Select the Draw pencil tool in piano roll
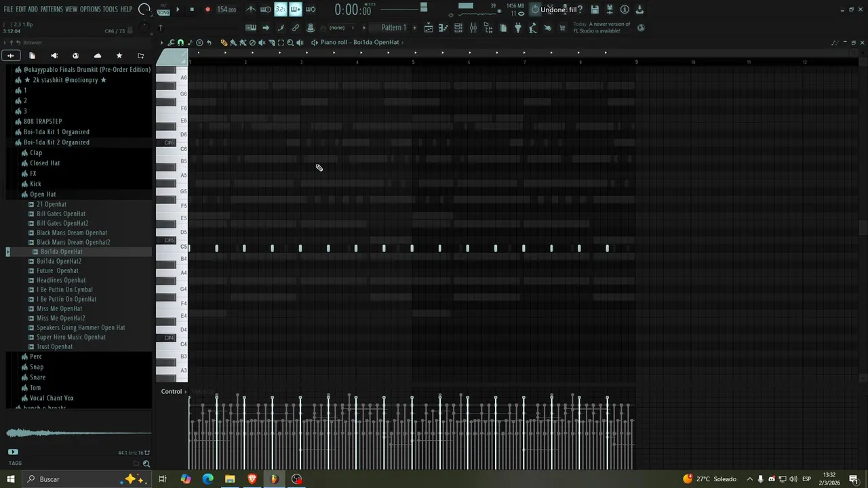 (224, 43)
